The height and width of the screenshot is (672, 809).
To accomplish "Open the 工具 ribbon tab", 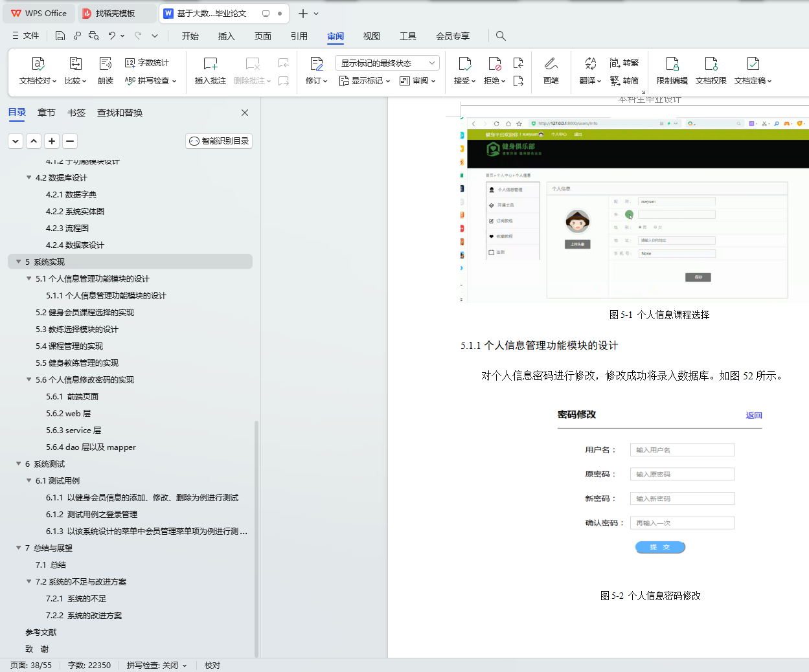I will 408,36.
